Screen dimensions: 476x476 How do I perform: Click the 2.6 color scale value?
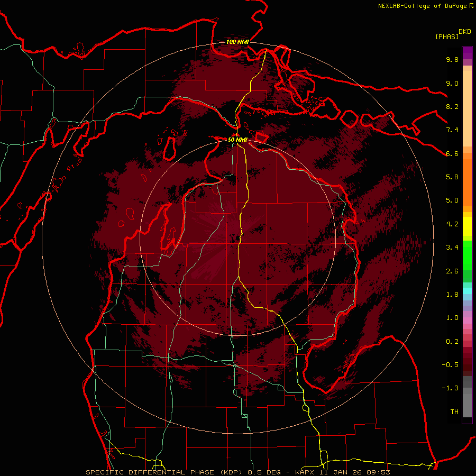pos(452,271)
